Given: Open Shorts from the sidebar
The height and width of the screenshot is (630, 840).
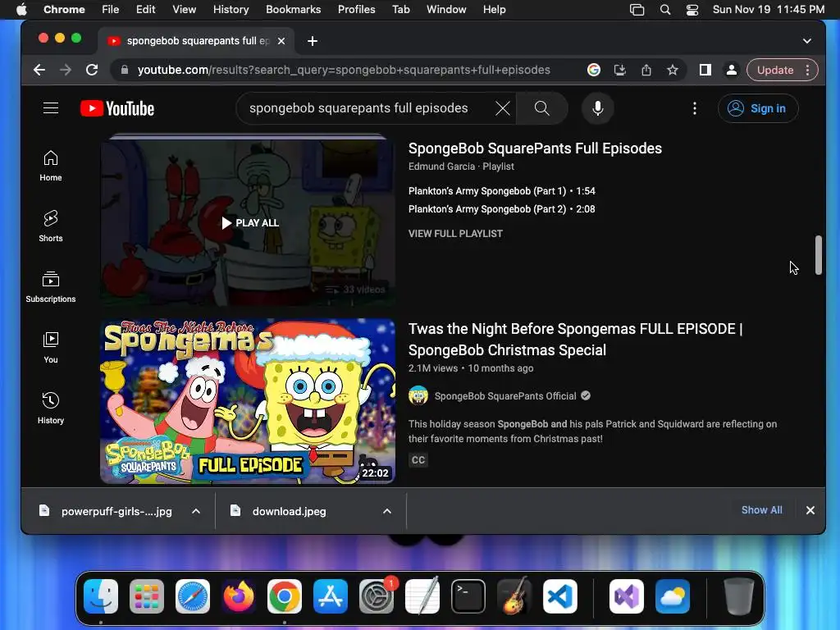Looking at the screenshot, I should pyautogui.click(x=51, y=226).
